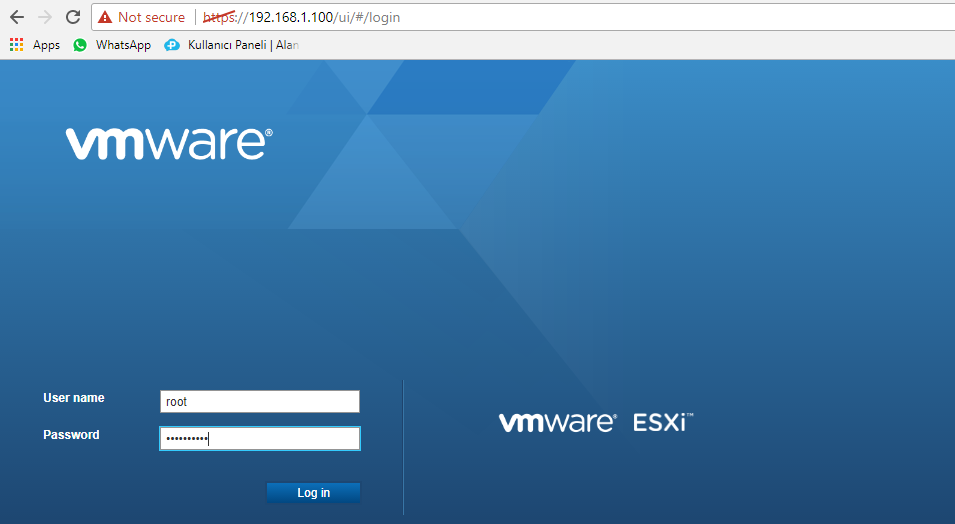Reload the ESXi login page
The width and height of the screenshot is (955, 524).
tap(72, 17)
